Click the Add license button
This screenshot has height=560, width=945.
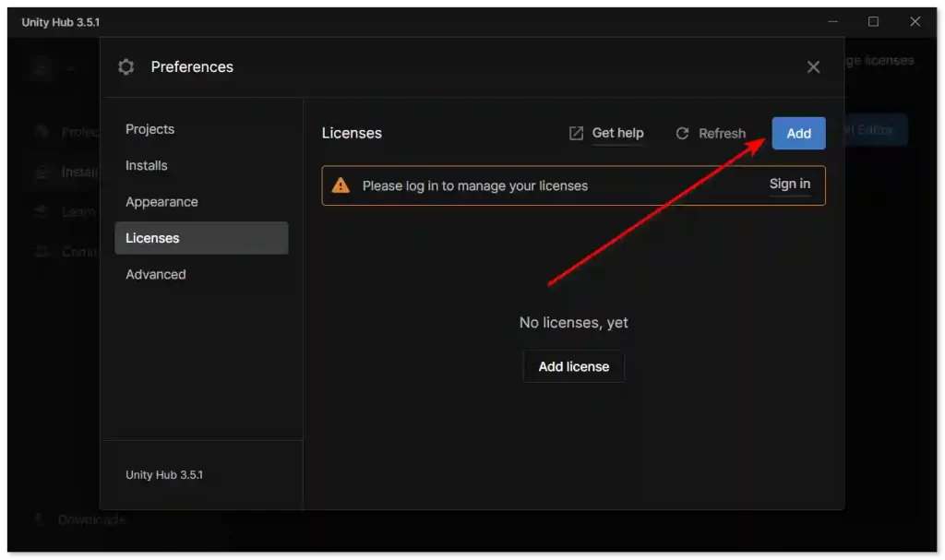[573, 366]
